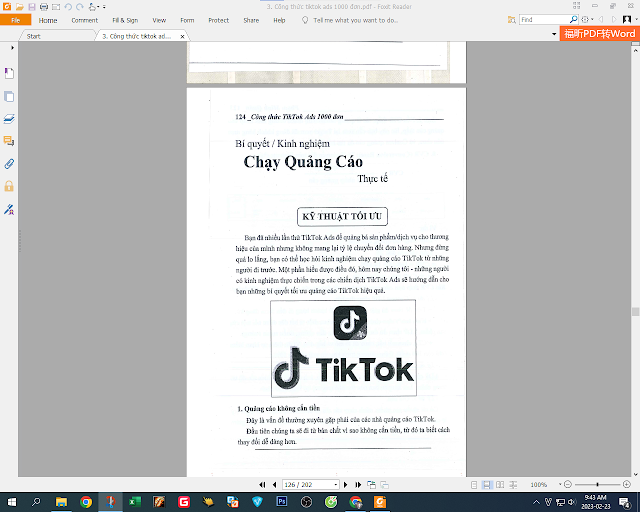
Task: Click the scroll up arrow at top right
Action: pos(636,51)
